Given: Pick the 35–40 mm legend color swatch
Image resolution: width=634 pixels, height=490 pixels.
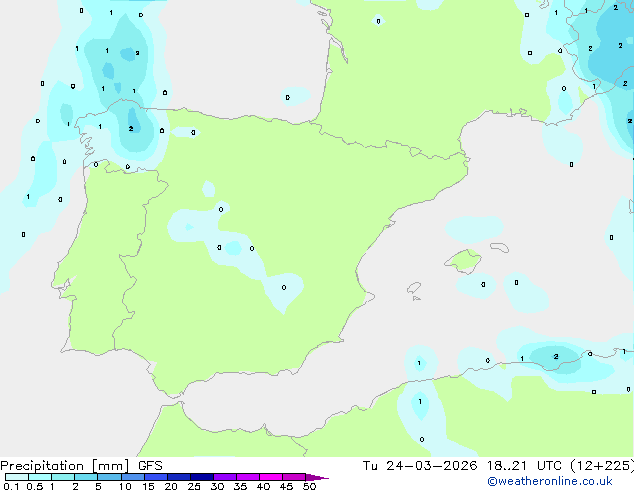Looking at the screenshot, I should click(247, 477).
